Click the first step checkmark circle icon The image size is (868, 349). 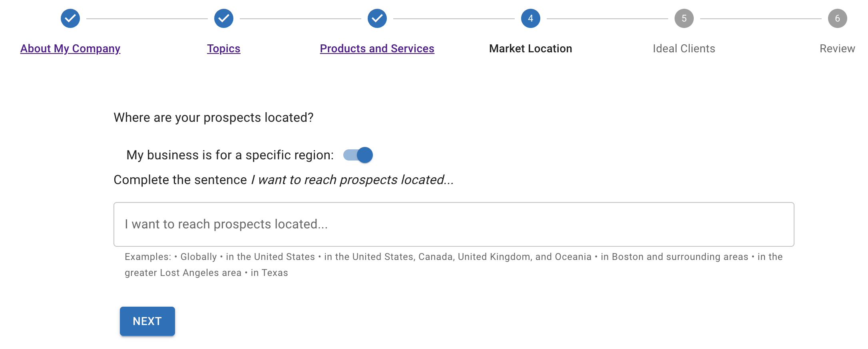tap(70, 18)
